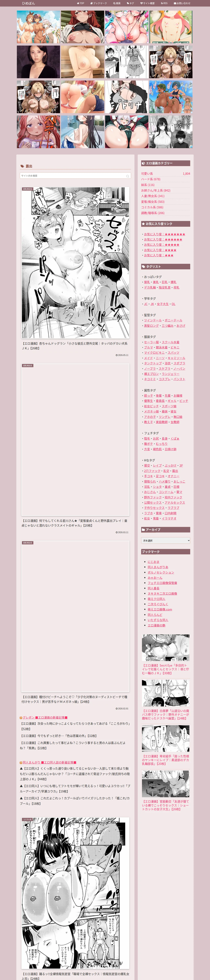This screenshot has width=210, height=980.
Task: Click the magnifier icon beside 検索 in header
Action: click(114, 3)
